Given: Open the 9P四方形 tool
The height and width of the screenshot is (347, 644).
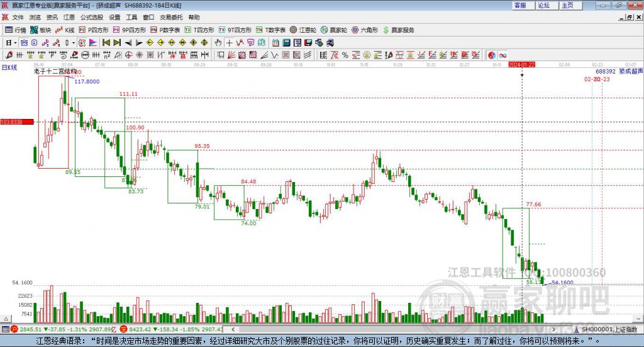Looking at the screenshot, I should [x=130, y=30].
